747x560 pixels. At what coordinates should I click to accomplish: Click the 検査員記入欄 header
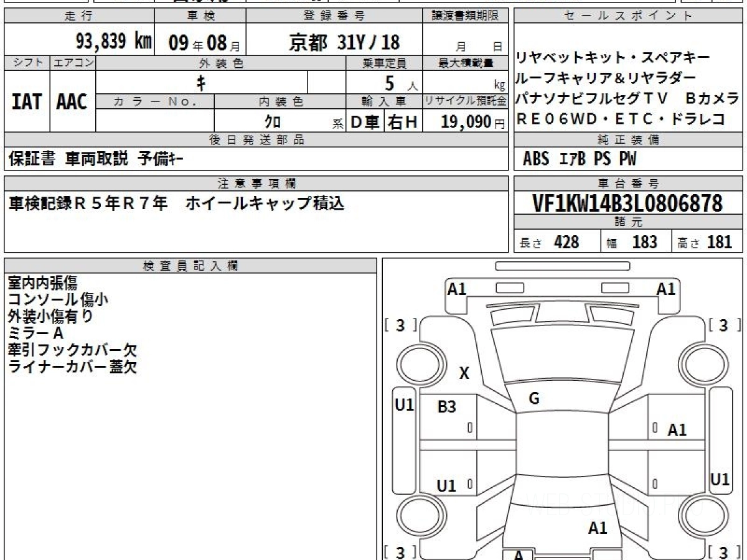pyautogui.click(x=190, y=266)
